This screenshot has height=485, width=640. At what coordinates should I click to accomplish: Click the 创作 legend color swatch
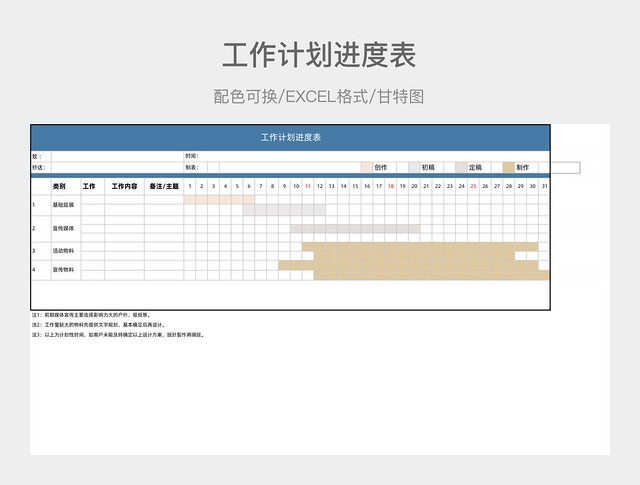[367, 167]
